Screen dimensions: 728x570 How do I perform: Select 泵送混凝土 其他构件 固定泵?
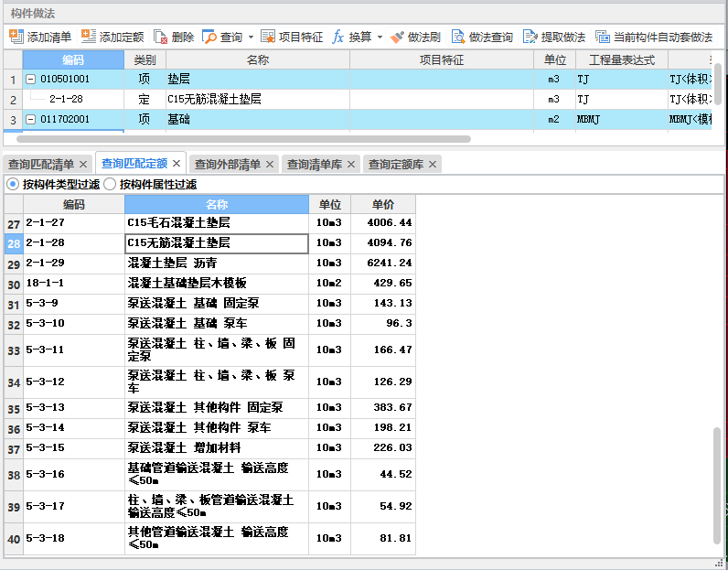[209, 408]
